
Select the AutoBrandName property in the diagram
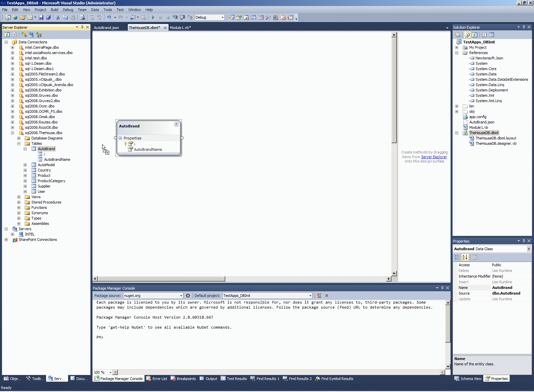coord(148,149)
